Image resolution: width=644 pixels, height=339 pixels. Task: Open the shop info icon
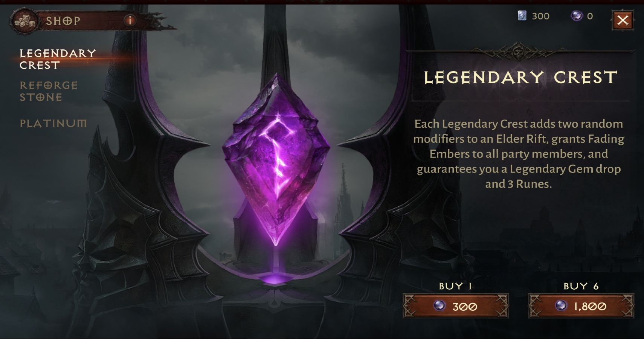point(130,20)
